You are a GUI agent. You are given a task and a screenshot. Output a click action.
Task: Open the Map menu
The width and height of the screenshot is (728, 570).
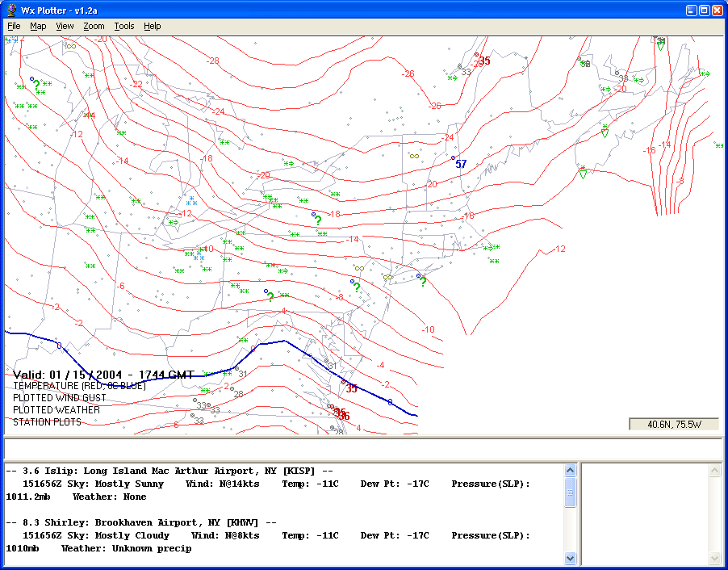pyautogui.click(x=38, y=26)
